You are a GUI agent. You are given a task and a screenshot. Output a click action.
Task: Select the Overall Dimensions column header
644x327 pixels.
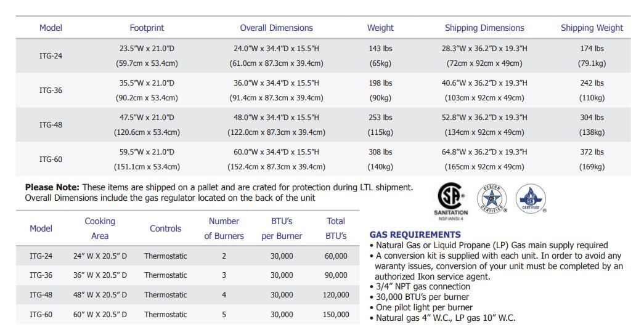tap(276, 28)
